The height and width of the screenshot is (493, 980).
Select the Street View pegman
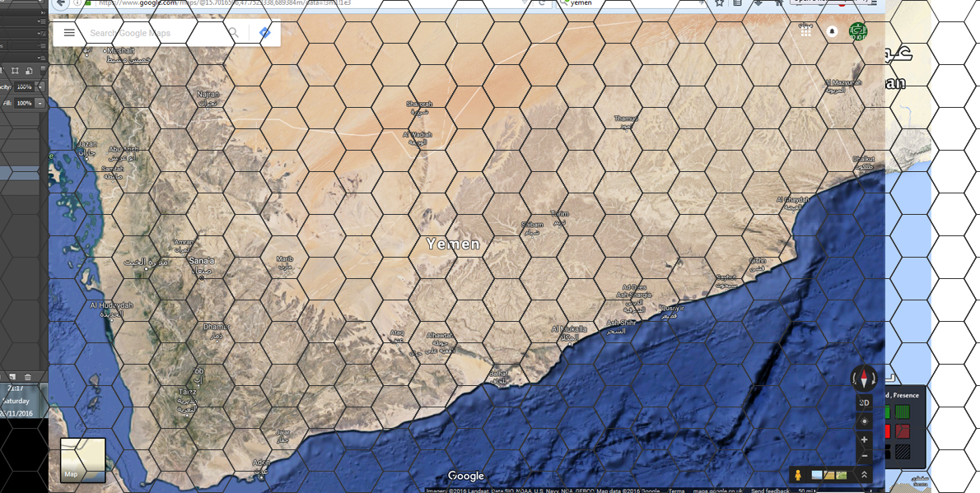798,475
